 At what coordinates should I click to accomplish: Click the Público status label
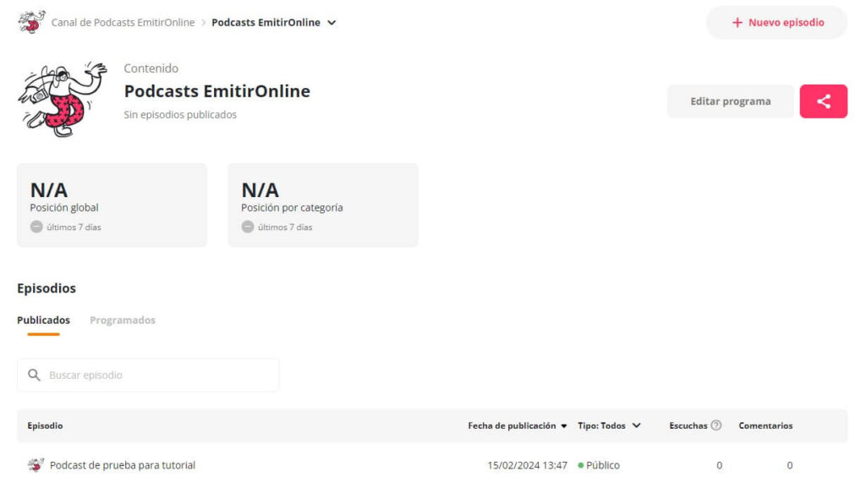(602, 465)
